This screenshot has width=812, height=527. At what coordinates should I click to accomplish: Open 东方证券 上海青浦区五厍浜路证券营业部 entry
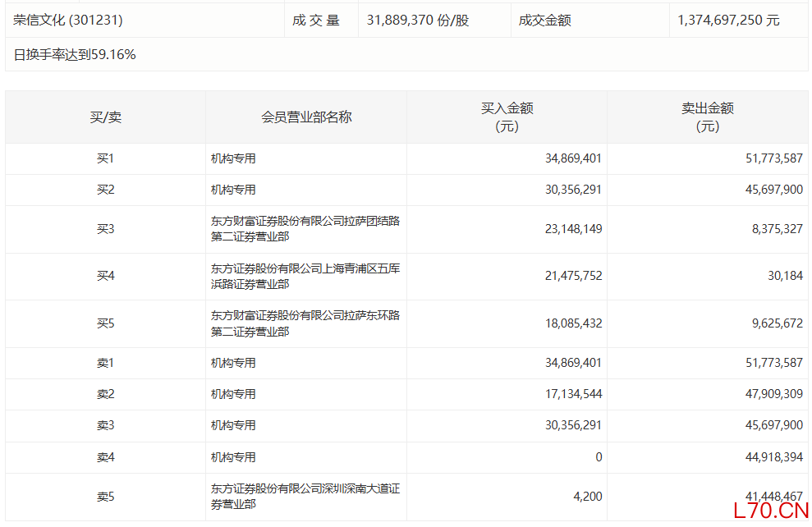click(x=305, y=276)
